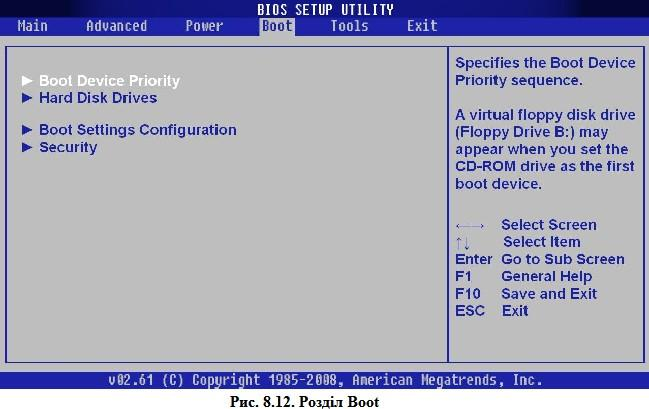Click the arrow icon beside Security

(27, 147)
